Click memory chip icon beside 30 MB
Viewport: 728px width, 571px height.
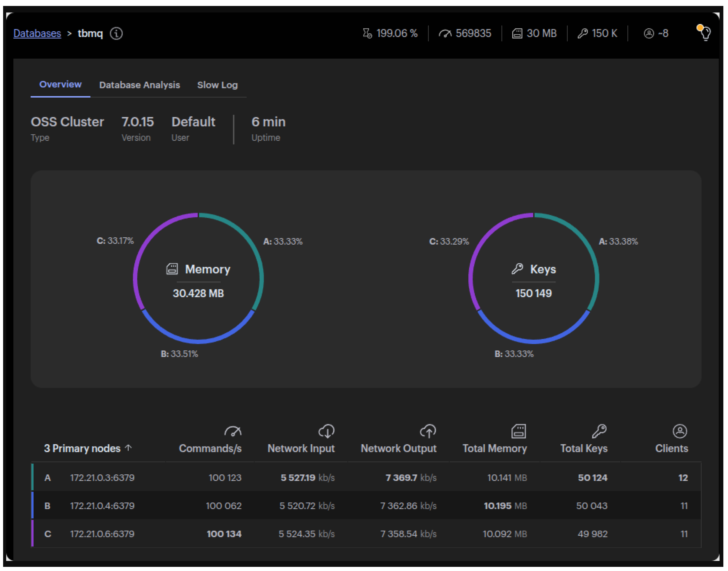coord(517,33)
